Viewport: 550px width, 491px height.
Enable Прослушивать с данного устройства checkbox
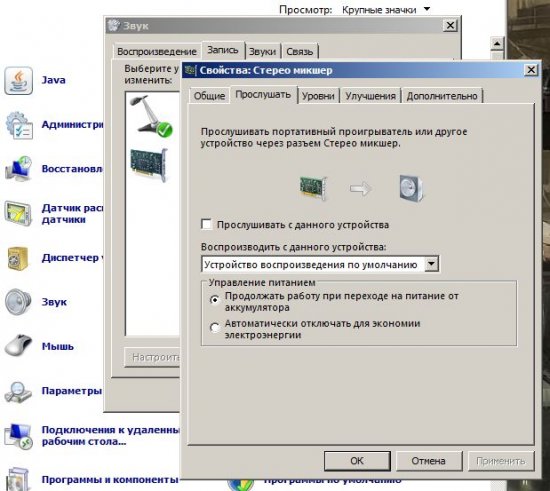(207, 224)
